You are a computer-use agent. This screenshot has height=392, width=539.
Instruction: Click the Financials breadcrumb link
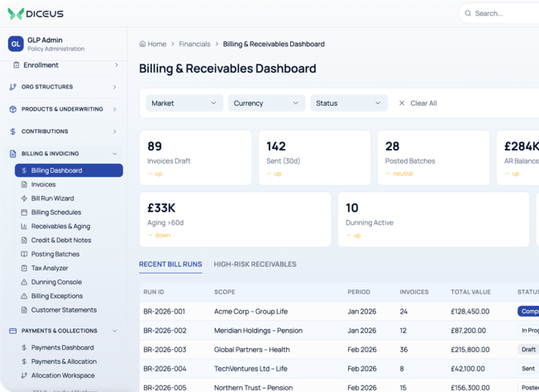point(194,44)
